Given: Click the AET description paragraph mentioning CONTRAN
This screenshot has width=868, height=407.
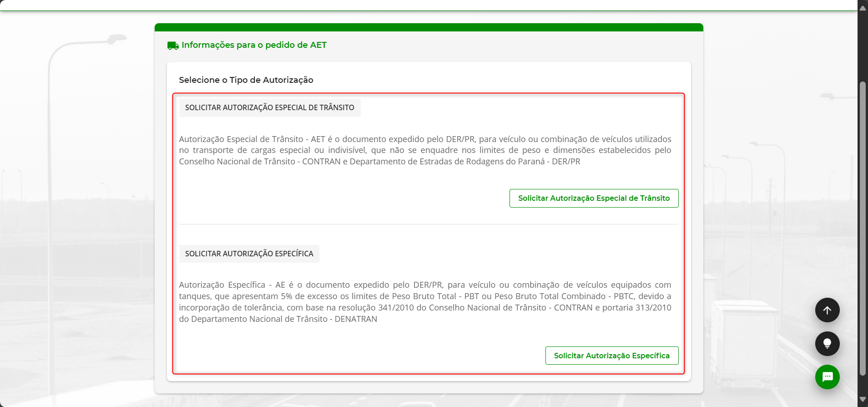Looking at the screenshot, I should (x=425, y=150).
